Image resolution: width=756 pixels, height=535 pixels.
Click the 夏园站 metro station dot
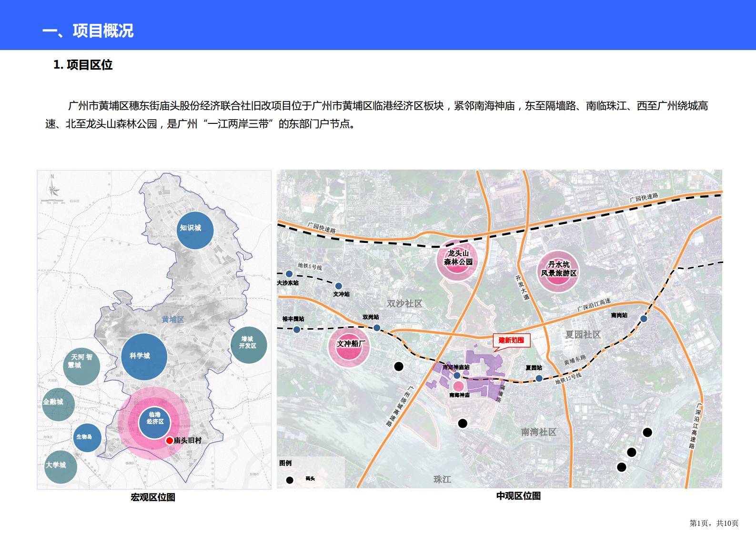coord(539,378)
